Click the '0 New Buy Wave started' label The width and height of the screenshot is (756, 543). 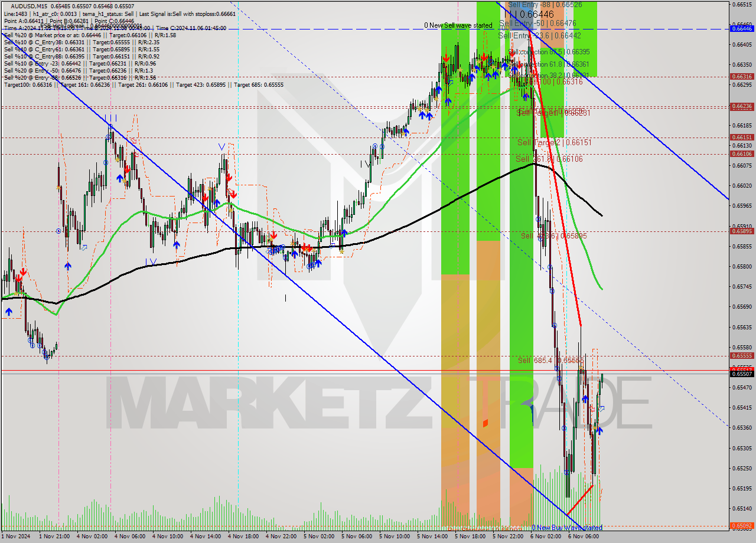567,527
